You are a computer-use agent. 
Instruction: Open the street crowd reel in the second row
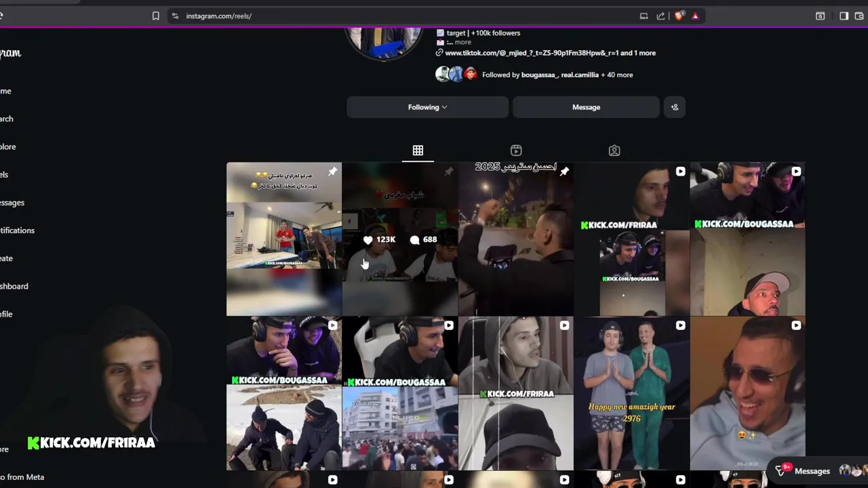(x=400, y=394)
